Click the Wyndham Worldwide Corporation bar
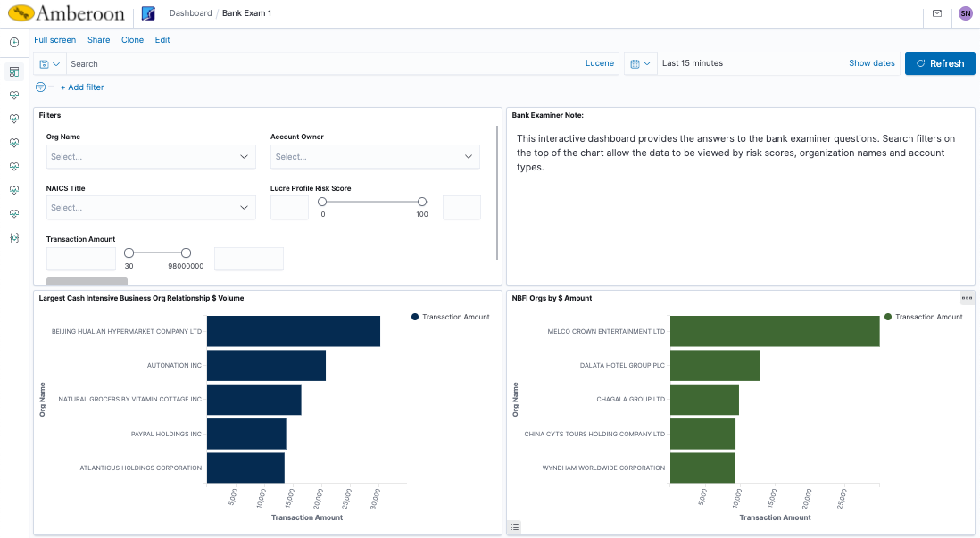Screen dimensions: 980x538 (702, 468)
